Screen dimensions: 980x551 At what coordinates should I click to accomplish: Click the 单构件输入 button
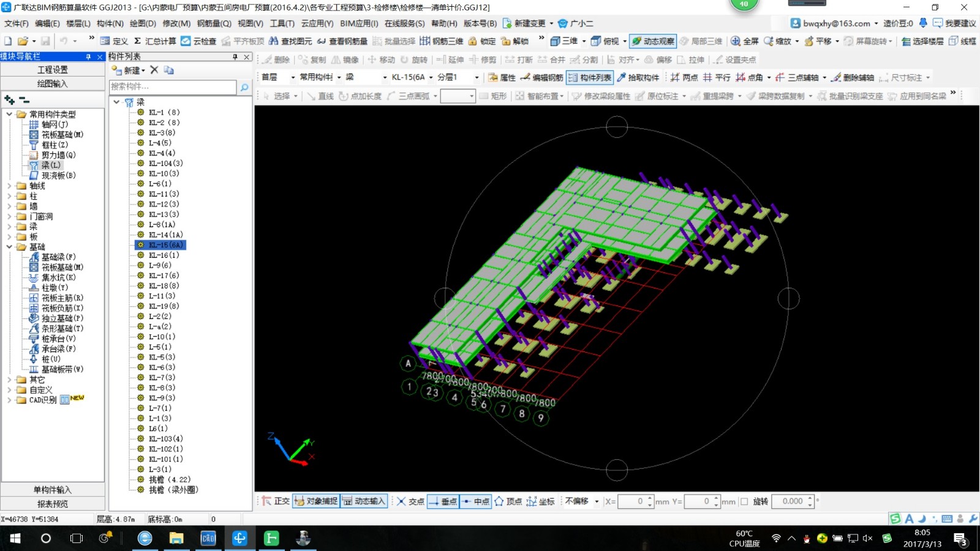click(53, 490)
